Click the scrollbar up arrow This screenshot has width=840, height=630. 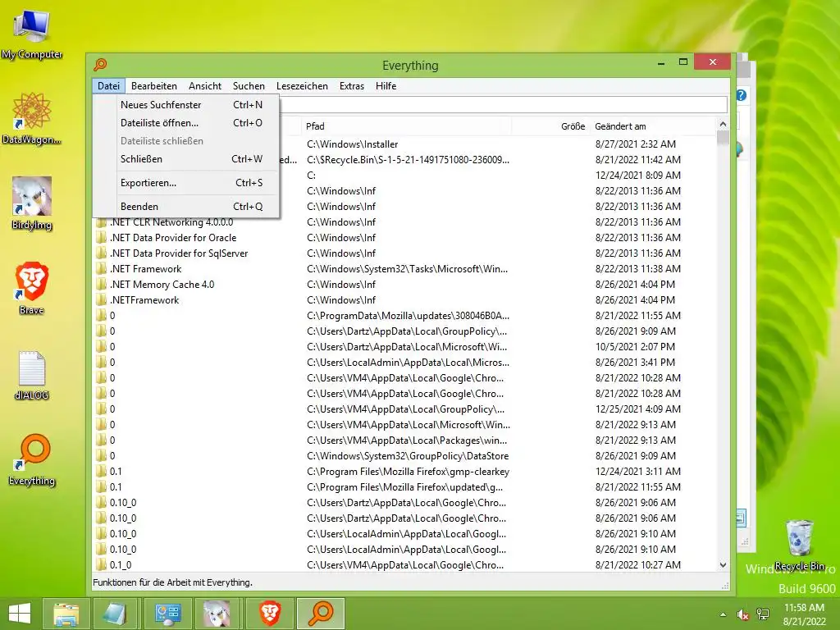[x=723, y=125]
